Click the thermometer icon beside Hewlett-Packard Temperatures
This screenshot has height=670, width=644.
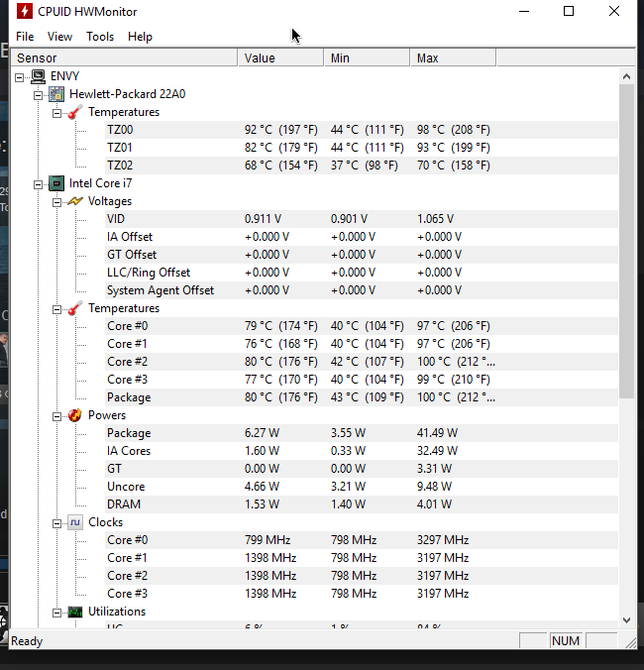[75, 112]
